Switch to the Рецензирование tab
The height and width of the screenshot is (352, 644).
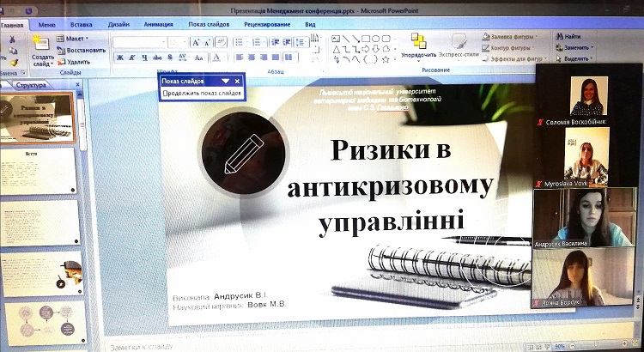pyautogui.click(x=267, y=25)
